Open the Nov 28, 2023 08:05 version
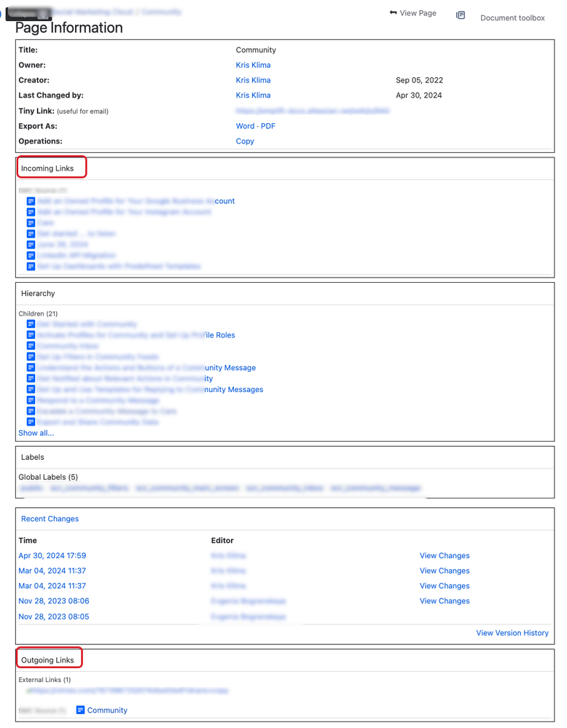Image resolution: width=567 pixels, height=728 pixels. click(54, 617)
